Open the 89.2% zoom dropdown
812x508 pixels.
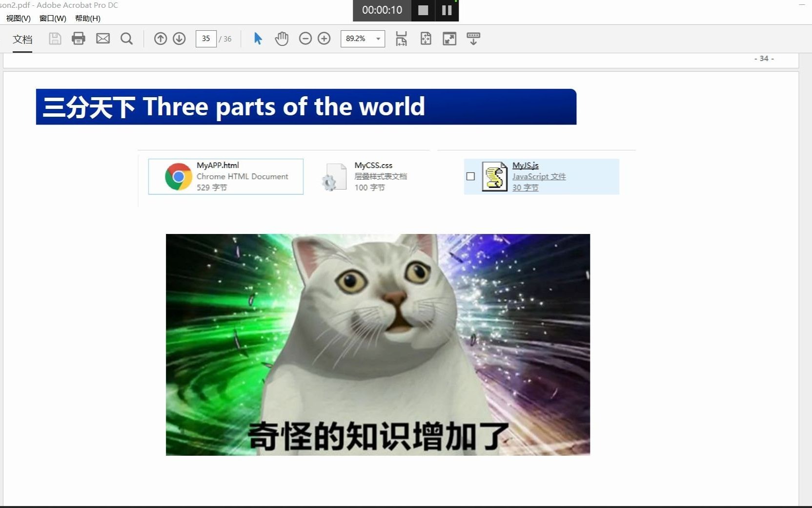pyautogui.click(x=363, y=39)
